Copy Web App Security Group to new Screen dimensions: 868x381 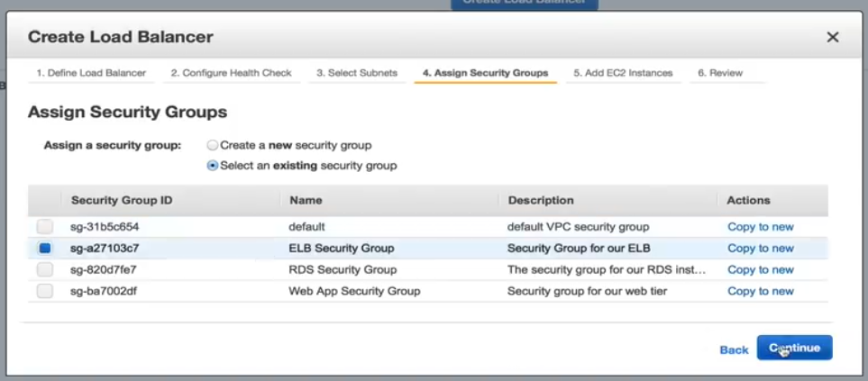[760, 292]
